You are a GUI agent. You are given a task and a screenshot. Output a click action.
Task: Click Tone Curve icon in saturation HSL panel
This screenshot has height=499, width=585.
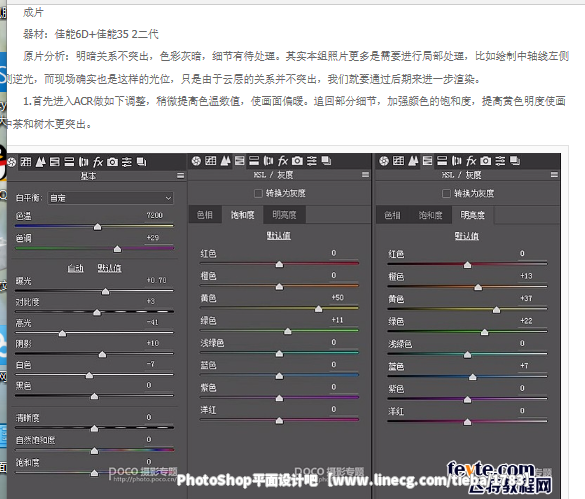211,161
